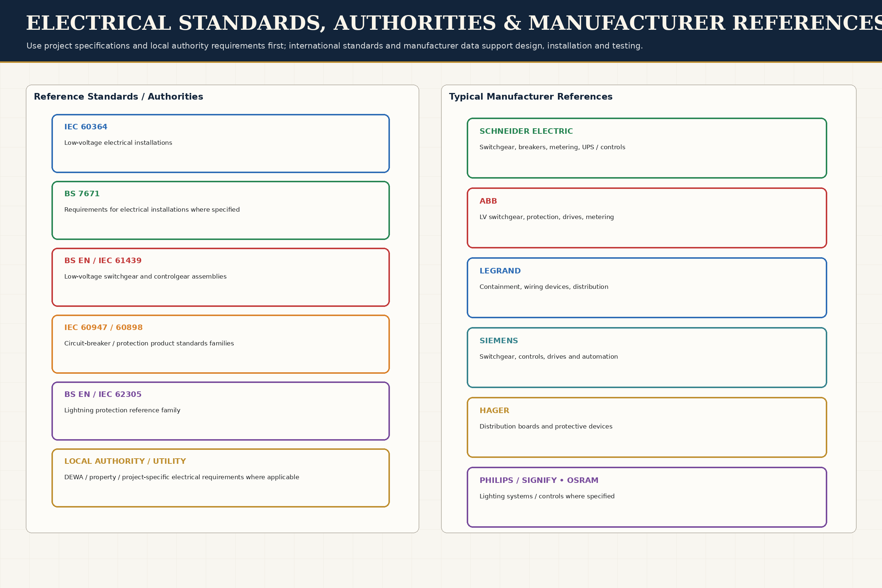Select the DEWA / property requirements line
The image size is (882, 588).
[x=182, y=477]
